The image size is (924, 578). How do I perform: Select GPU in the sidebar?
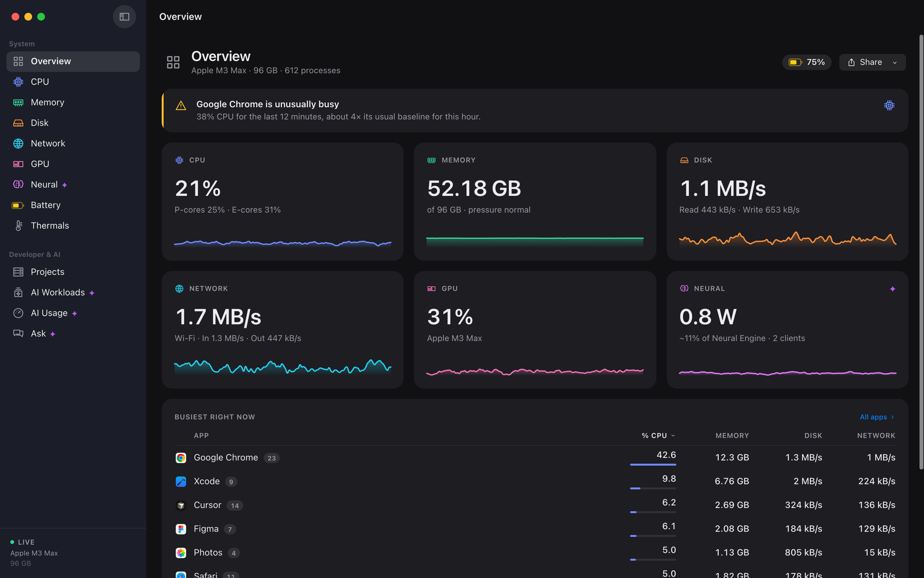73,164
